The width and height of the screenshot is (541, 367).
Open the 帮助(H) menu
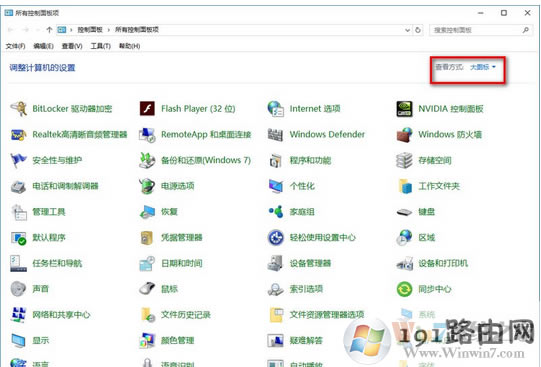(129, 46)
